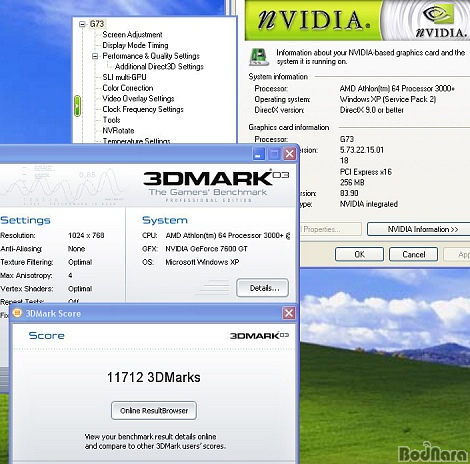Collapse Performance & Quality Settings node
470x464 pixels.
(x=95, y=56)
